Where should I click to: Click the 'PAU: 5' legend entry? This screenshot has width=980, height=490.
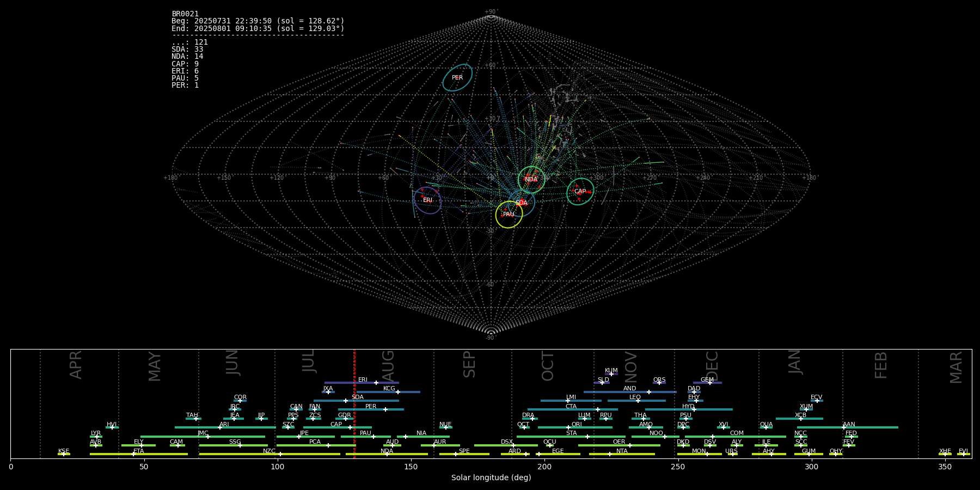pos(185,78)
